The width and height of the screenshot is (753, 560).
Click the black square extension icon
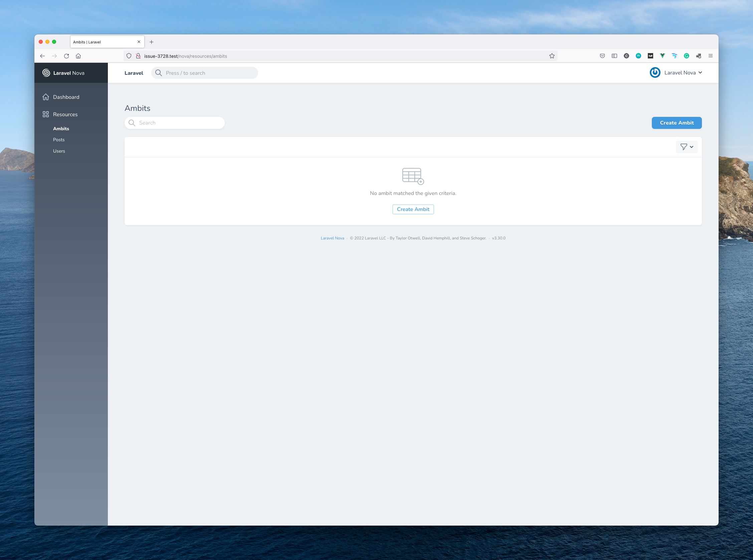(x=650, y=56)
